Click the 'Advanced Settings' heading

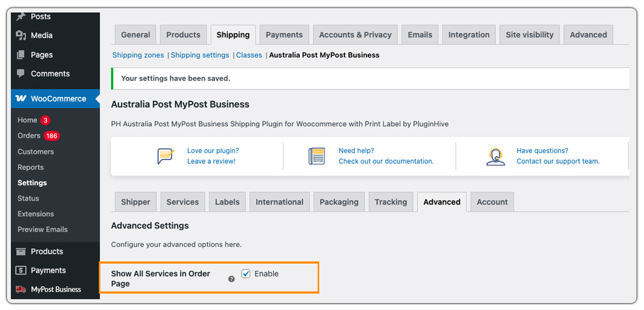(x=150, y=226)
